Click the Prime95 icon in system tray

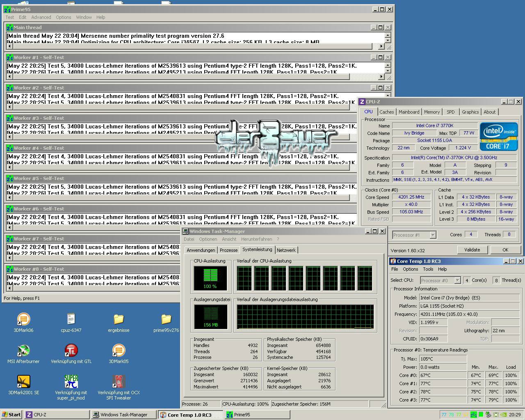(474, 414)
